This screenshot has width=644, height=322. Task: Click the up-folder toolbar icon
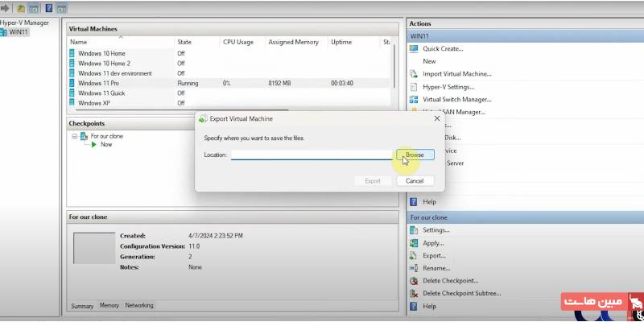coord(21,8)
